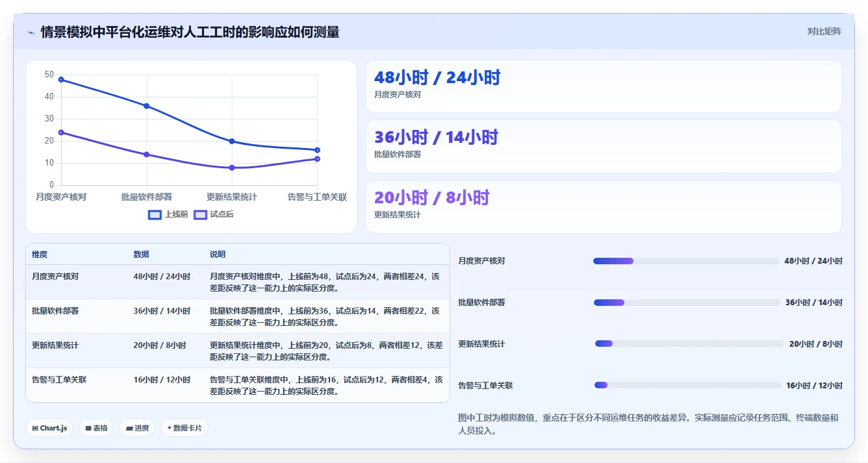Image resolution: width=868 pixels, height=463 pixels.
Task: Click progress value 48小时 / 24小时 label
Action: 813,261
